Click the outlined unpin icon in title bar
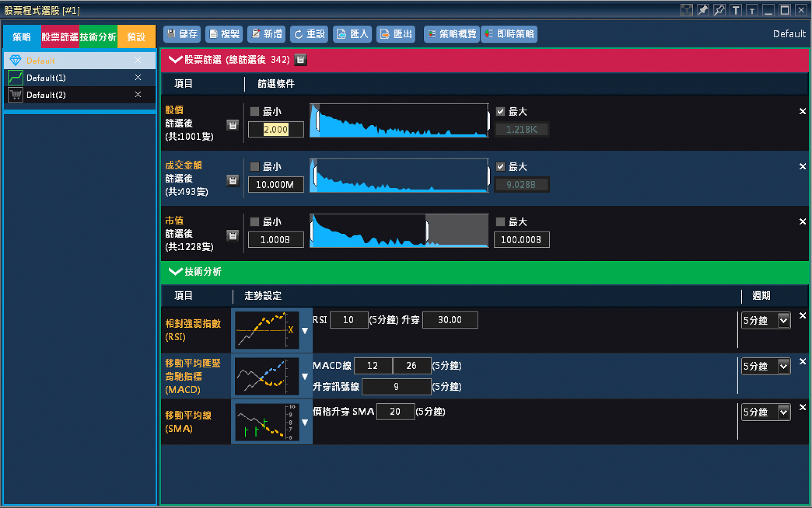Image resolution: width=812 pixels, height=508 pixels. point(719,10)
